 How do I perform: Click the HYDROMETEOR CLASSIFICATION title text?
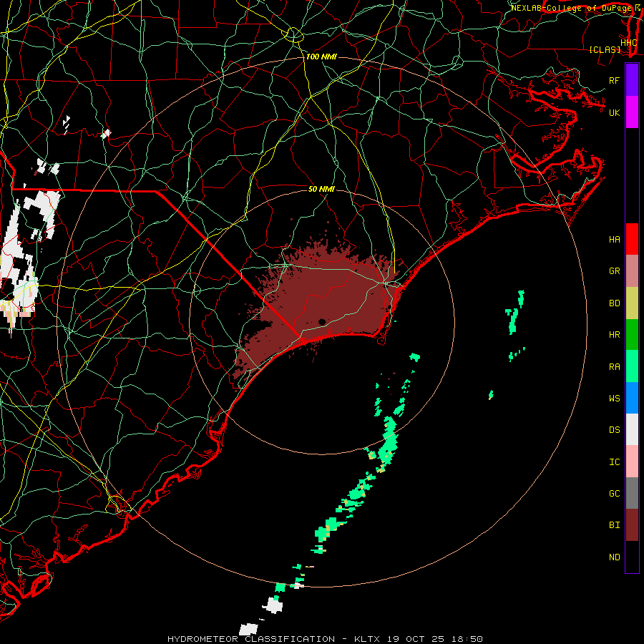[251, 639]
